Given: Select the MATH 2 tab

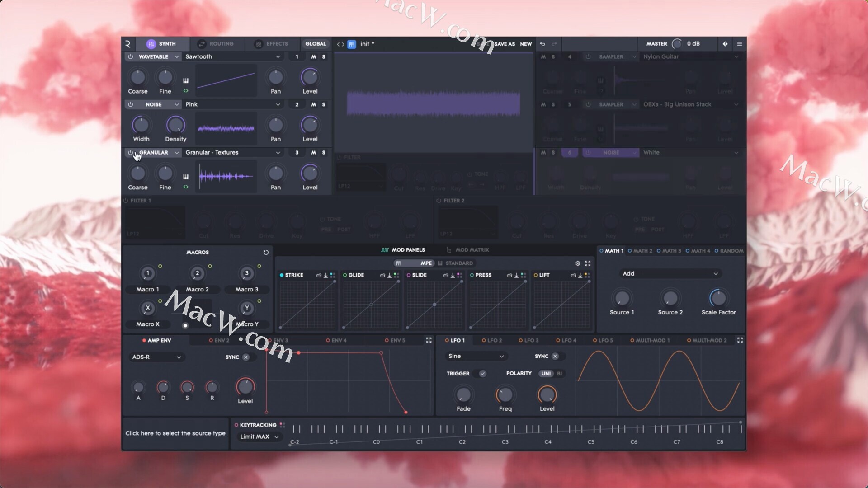Looking at the screenshot, I should tap(640, 251).
